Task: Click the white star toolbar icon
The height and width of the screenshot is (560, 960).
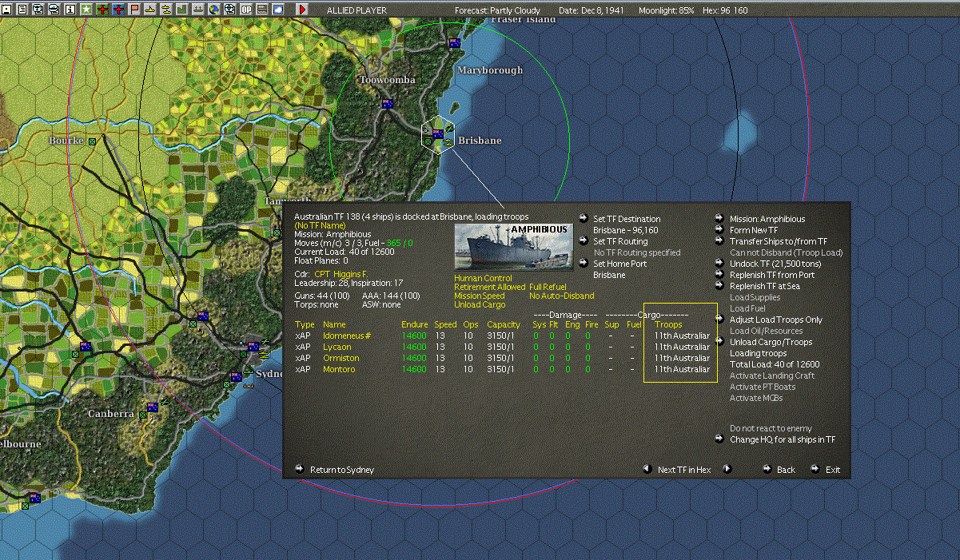Action: pos(86,10)
